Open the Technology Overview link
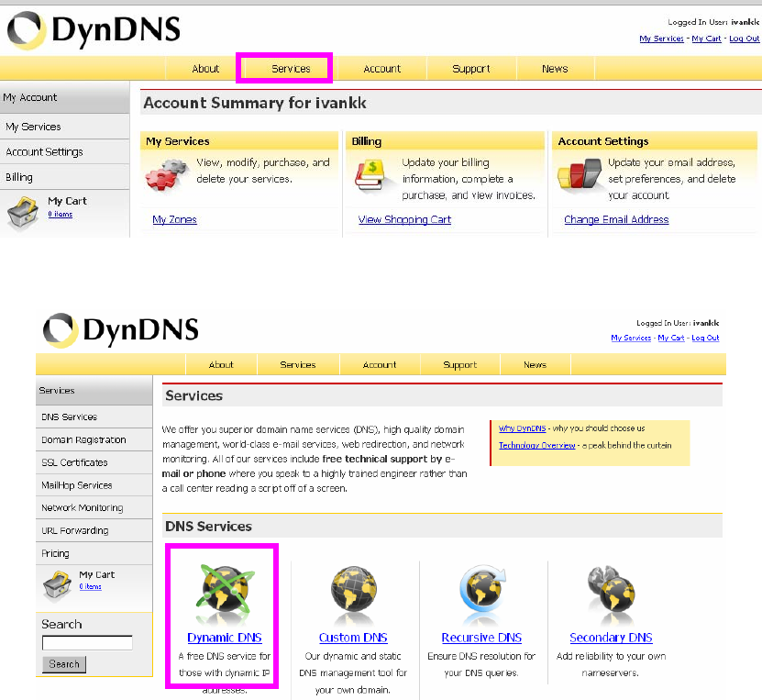This screenshot has height=700, width=762. coord(537,445)
